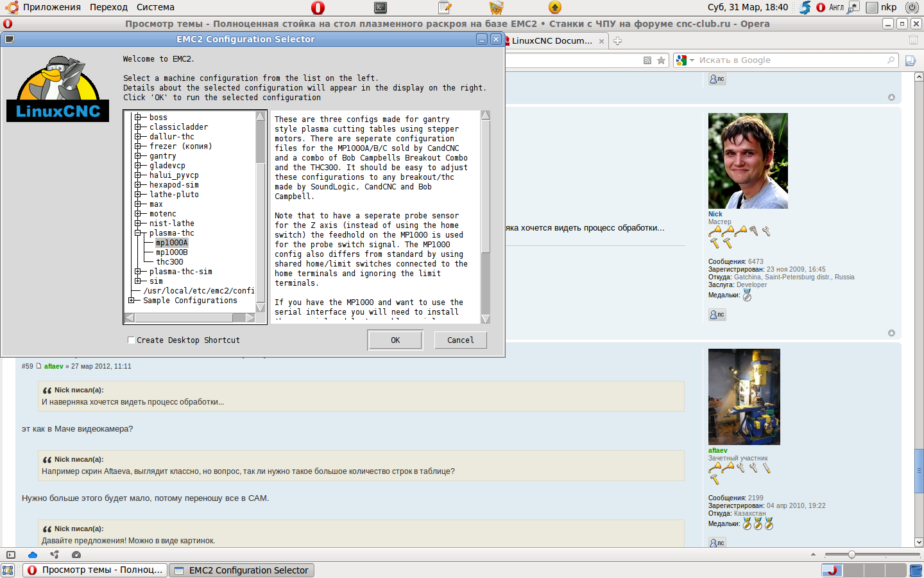Image resolution: width=924 pixels, height=578 pixels.
Task: Expand the Sample Configurations node
Action: (132, 301)
